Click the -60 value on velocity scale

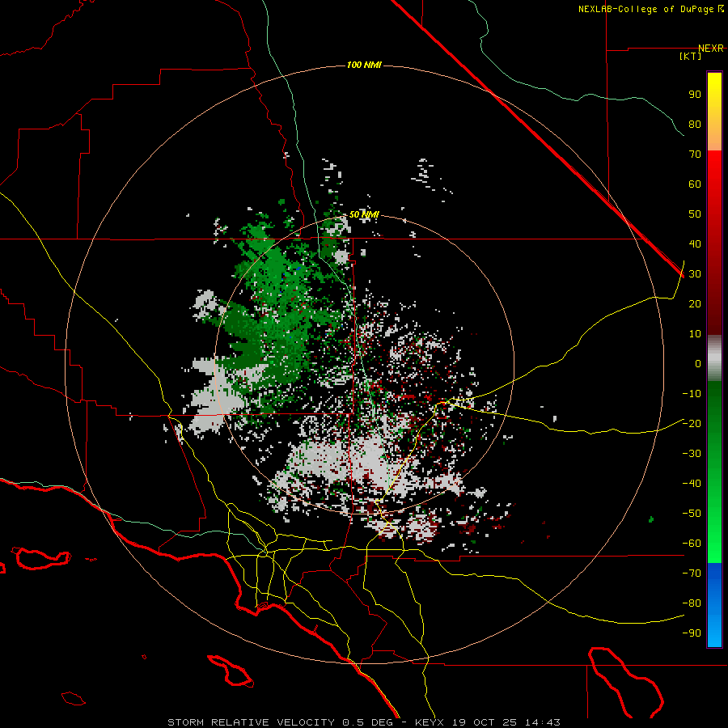pos(692,544)
